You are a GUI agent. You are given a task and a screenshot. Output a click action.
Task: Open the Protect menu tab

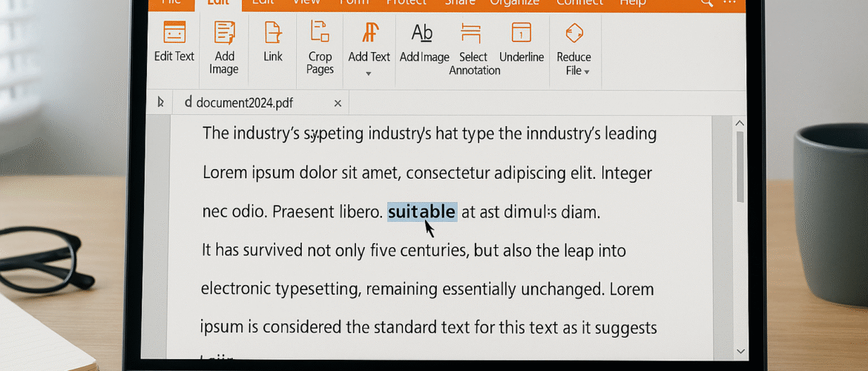406,2
